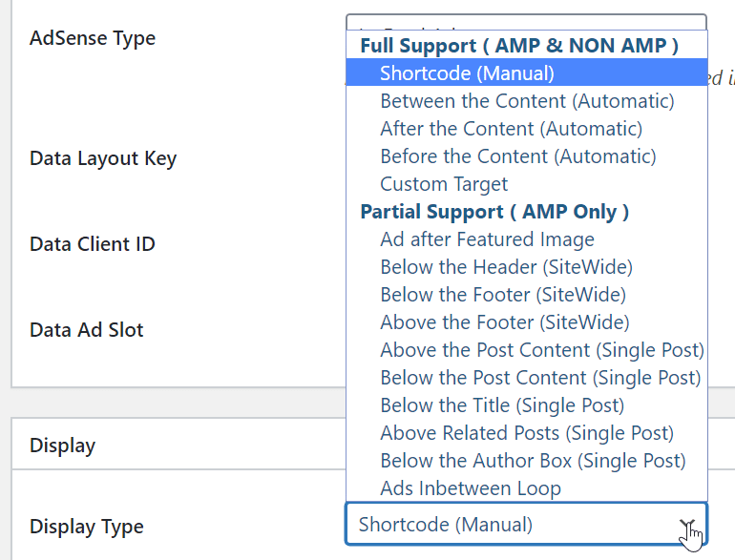Select Below the Author Box option
Viewport: 735px width, 560px height.
(533, 461)
